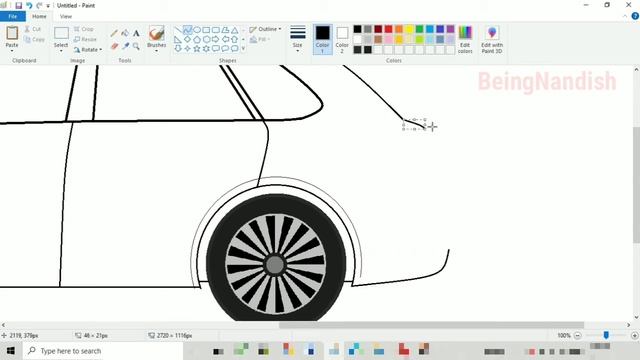
Task: Choose the Down arrow shape
Action: pos(178,49)
